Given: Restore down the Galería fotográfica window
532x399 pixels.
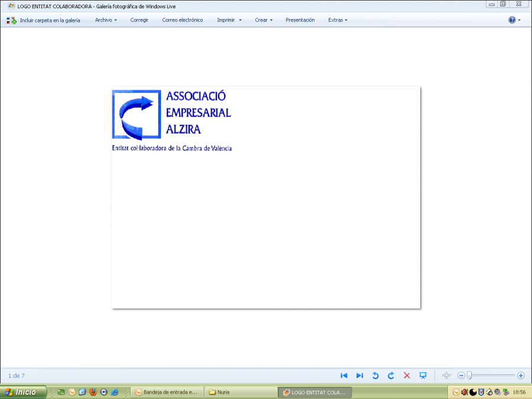Looking at the screenshot, I should click(x=503, y=4).
